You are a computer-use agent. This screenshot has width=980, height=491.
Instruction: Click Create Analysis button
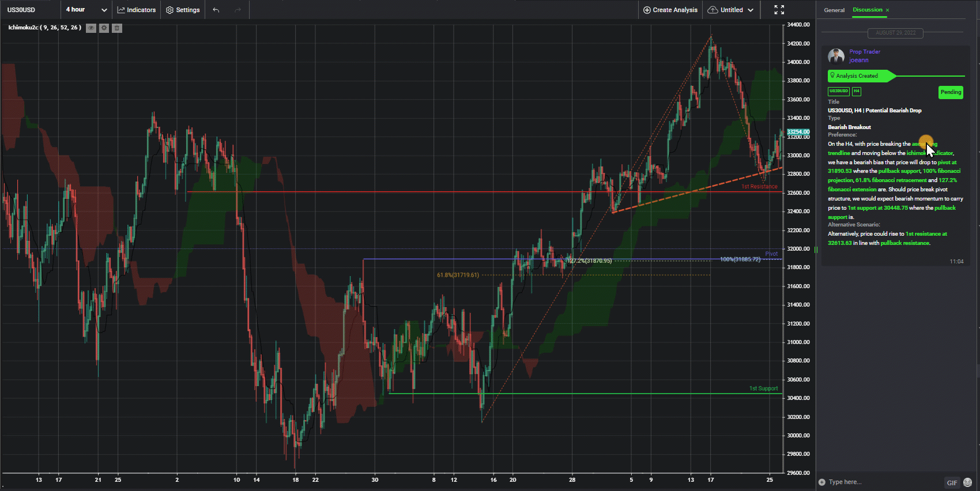click(670, 10)
